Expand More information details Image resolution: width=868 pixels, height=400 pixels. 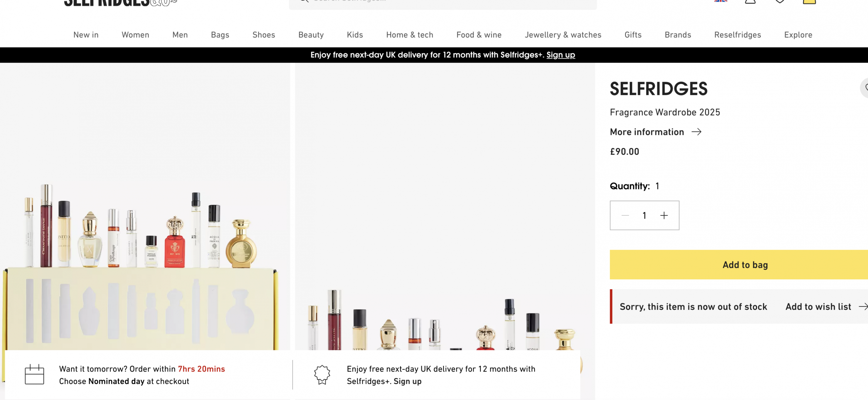(647, 132)
